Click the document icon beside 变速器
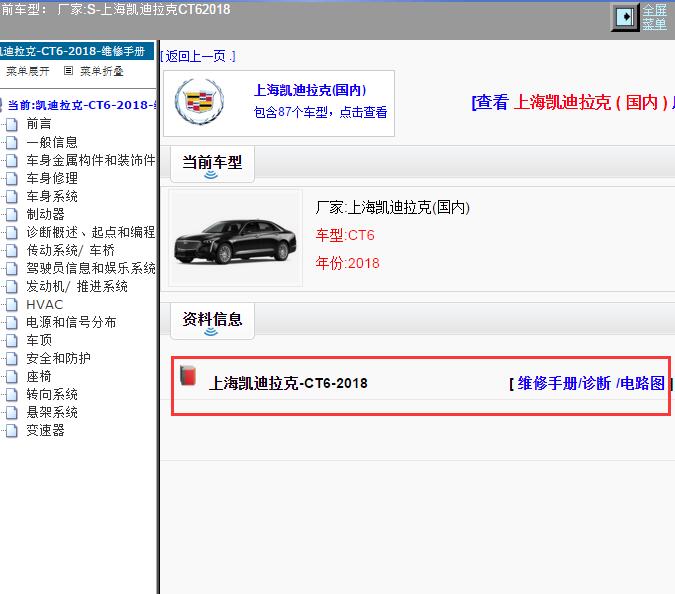675x594 pixels. (x=12, y=431)
